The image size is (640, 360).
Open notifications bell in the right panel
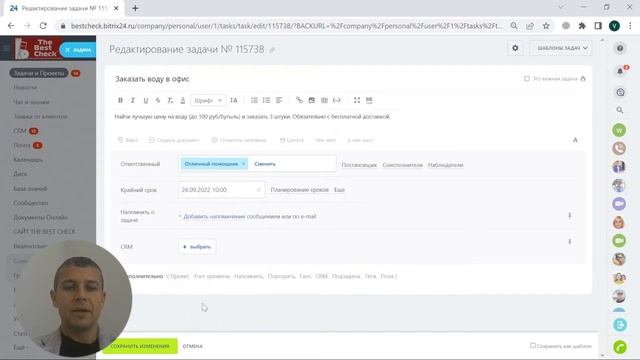[620, 71]
